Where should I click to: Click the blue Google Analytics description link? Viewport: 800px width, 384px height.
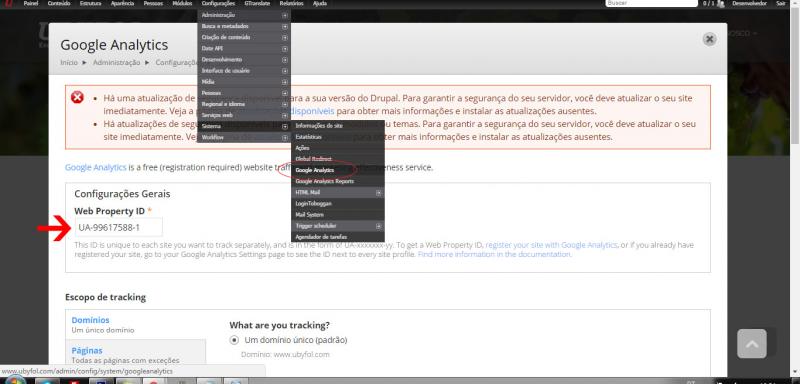coord(95,167)
